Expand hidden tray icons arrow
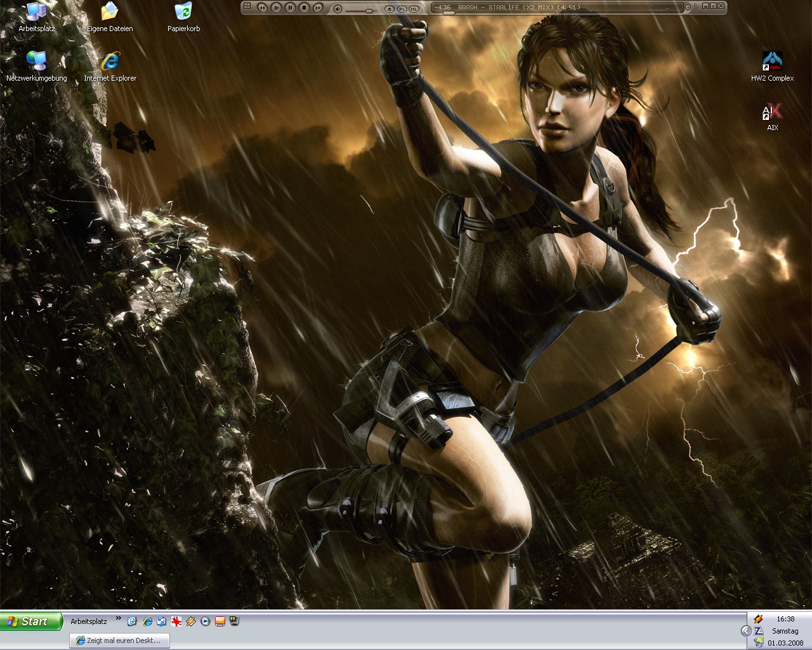812x650 pixels. (746, 631)
